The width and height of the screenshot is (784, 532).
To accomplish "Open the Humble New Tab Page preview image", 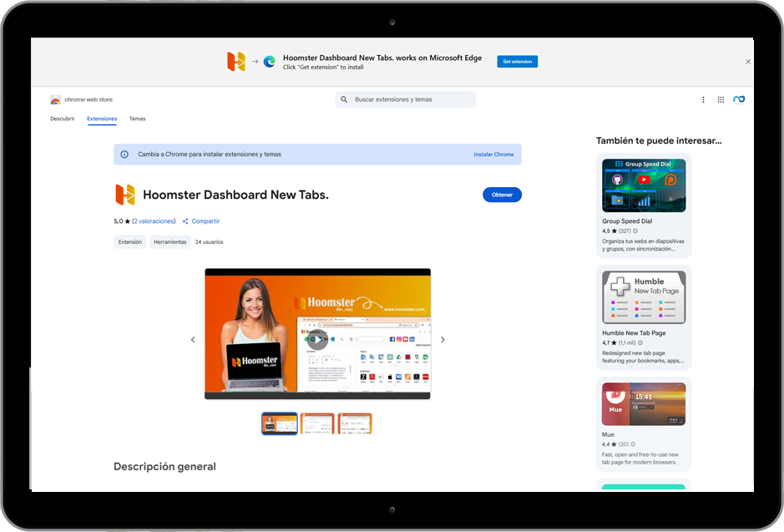I will pyautogui.click(x=644, y=297).
